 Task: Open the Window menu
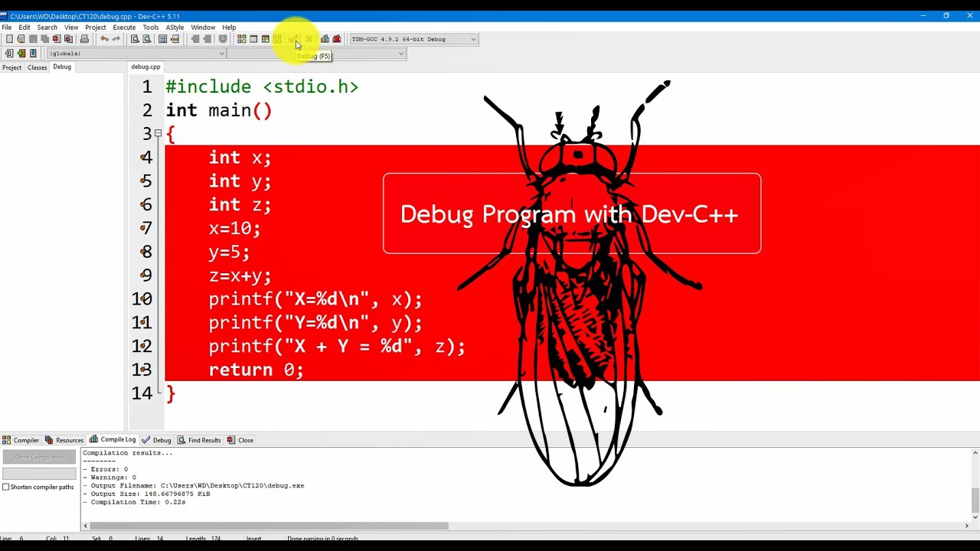(x=203, y=28)
